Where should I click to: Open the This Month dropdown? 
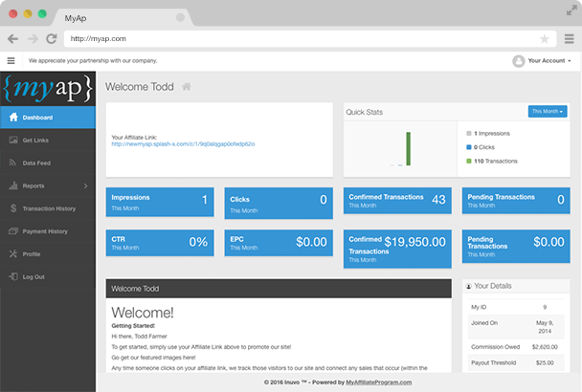click(548, 112)
